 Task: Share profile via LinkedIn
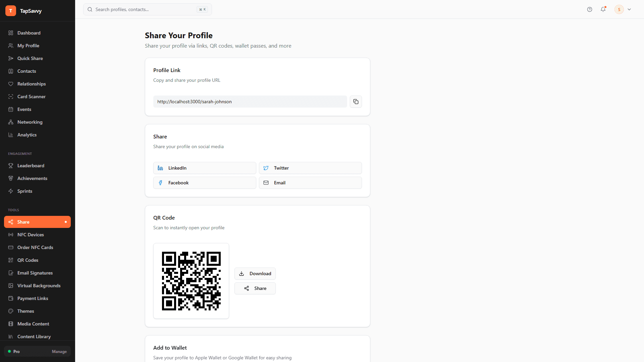click(204, 168)
